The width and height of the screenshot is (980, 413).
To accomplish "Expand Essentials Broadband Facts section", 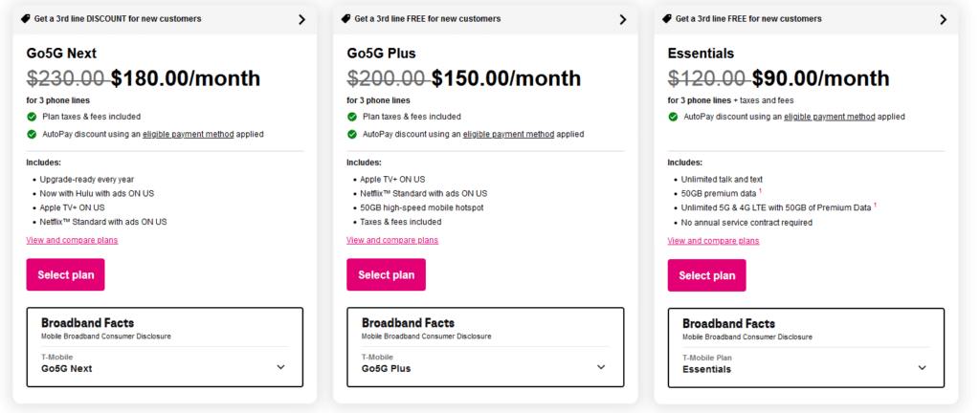I will pos(922,367).
